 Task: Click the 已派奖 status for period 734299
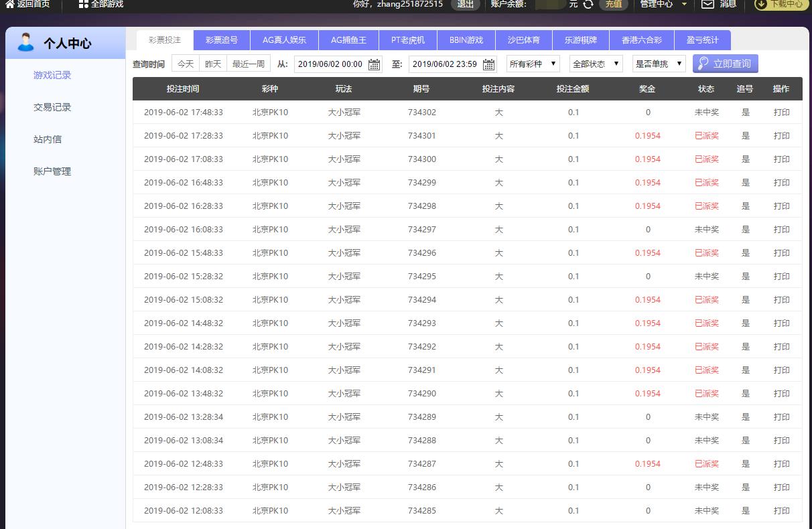pos(707,183)
